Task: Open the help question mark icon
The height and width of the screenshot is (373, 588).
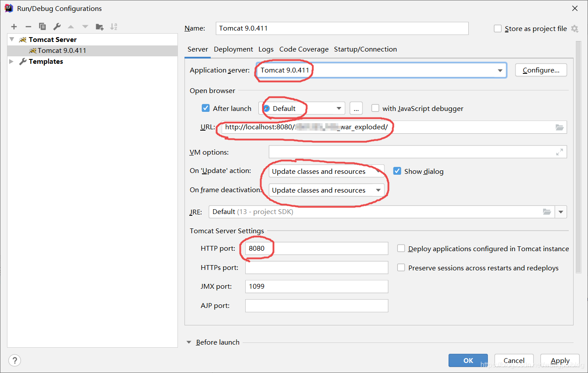Action: pyautogui.click(x=14, y=360)
